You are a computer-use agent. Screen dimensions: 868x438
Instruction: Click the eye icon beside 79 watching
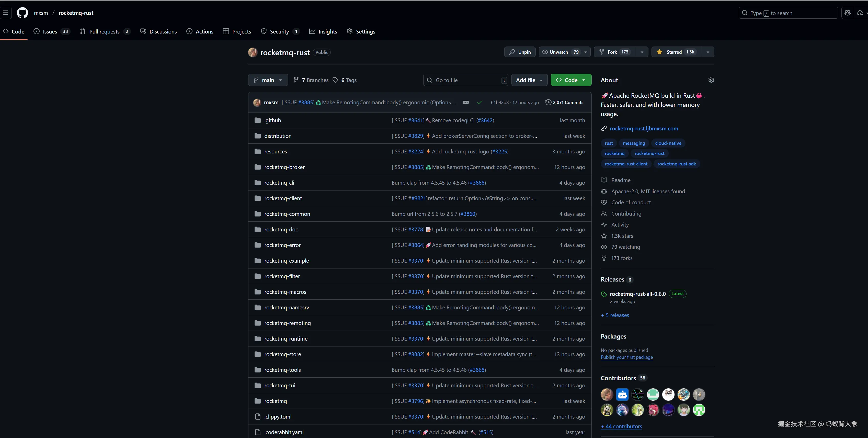pos(604,247)
